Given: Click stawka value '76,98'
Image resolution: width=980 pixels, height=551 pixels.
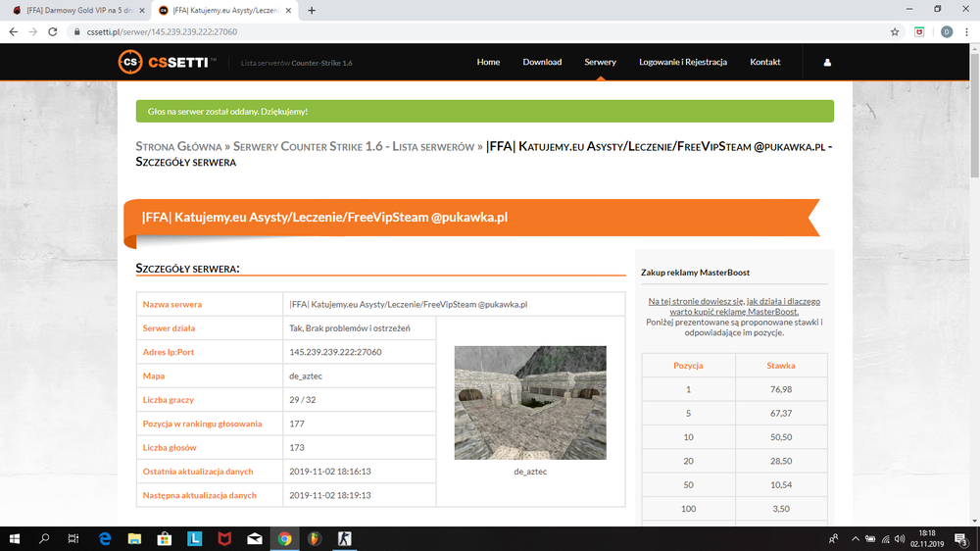Looking at the screenshot, I should (781, 389).
